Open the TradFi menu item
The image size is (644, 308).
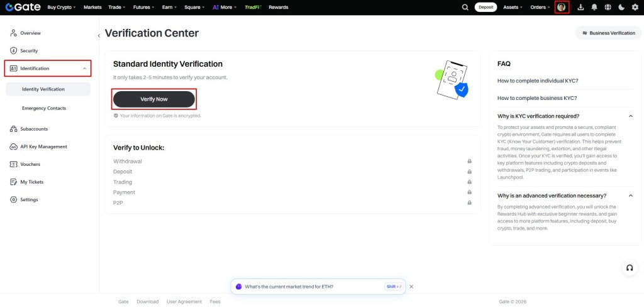pyautogui.click(x=253, y=7)
